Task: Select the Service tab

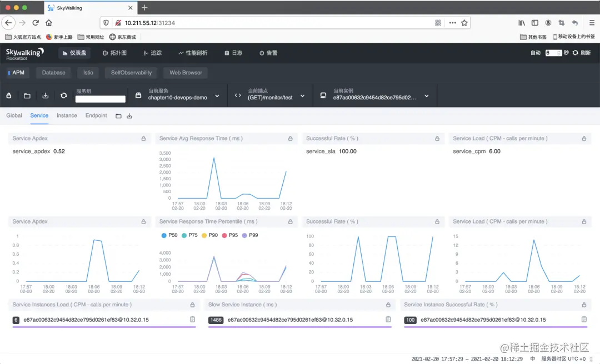Action: tap(39, 115)
